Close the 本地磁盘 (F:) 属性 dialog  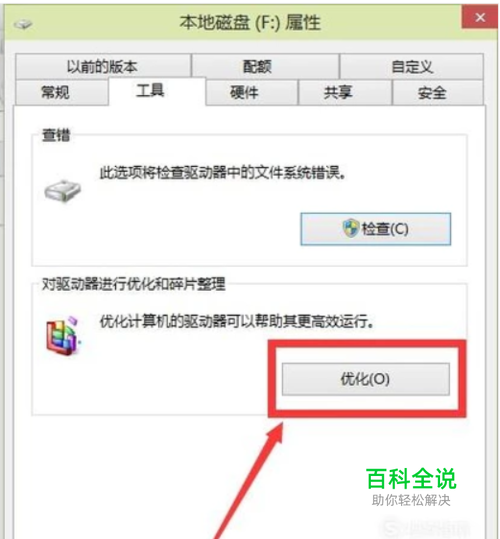[480, 17]
